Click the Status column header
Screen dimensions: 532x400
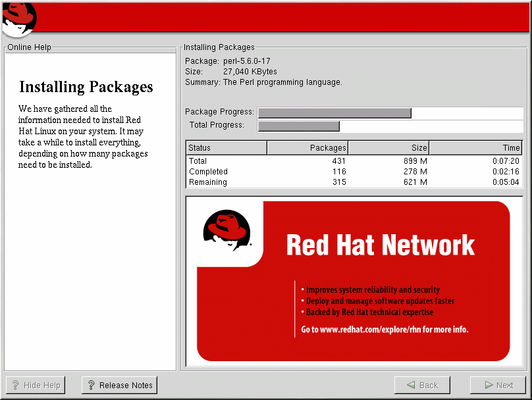(226, 148)
